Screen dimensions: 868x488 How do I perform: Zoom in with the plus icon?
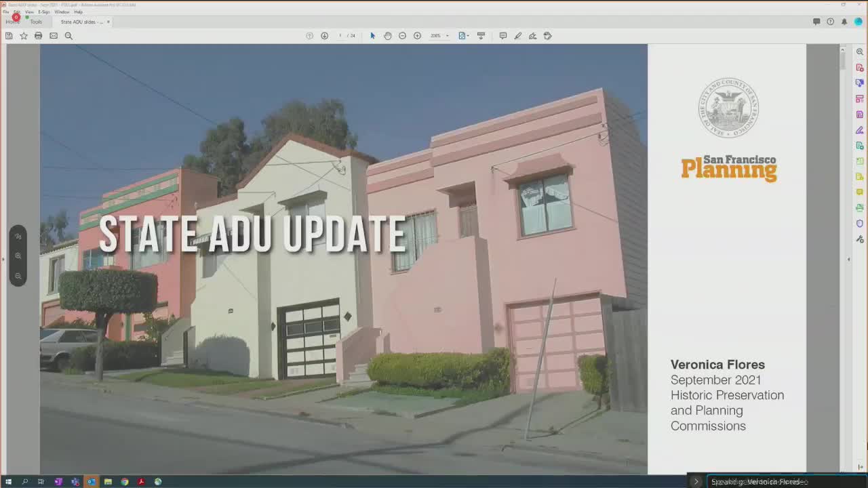417,36
